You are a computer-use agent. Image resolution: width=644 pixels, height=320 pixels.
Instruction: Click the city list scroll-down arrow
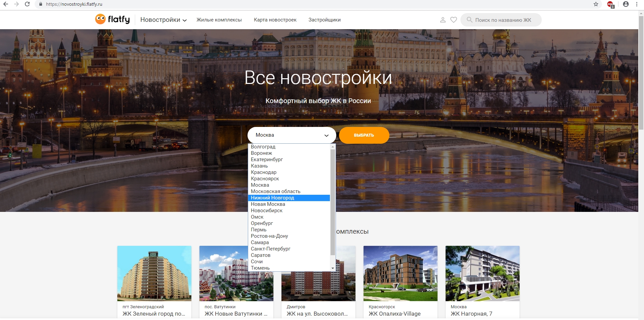(333, 268)
